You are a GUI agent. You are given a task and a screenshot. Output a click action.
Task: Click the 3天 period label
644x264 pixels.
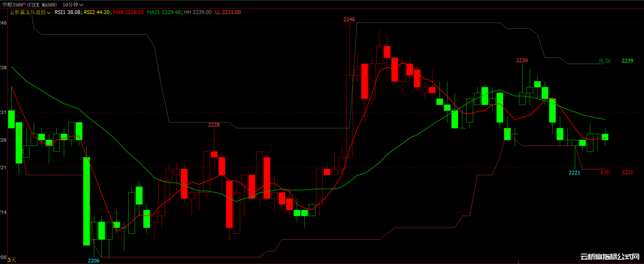click(x=12, y=260)
